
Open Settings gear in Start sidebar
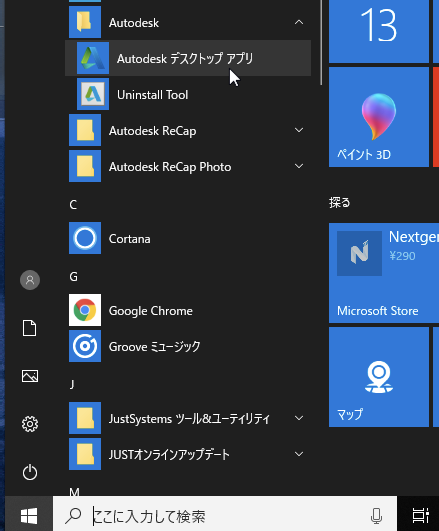30,424
